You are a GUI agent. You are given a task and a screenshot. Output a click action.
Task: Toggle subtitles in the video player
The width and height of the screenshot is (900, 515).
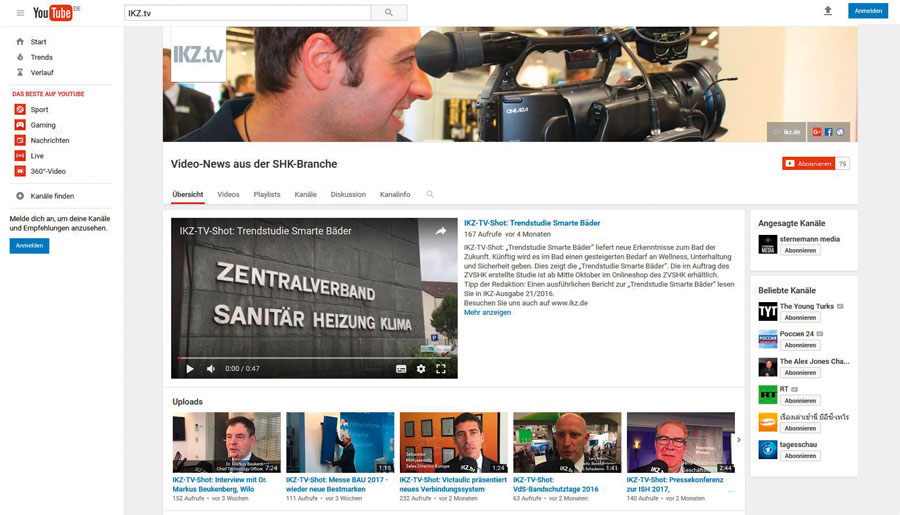401,369
